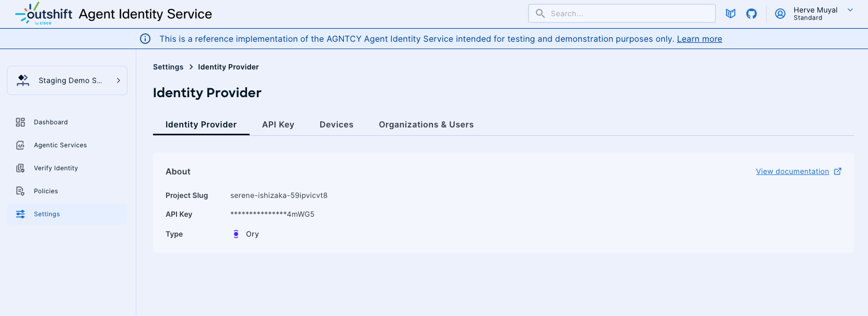868x316 pixels.
Task: Click the Policies icon
Action: click(x=20, y=191)
